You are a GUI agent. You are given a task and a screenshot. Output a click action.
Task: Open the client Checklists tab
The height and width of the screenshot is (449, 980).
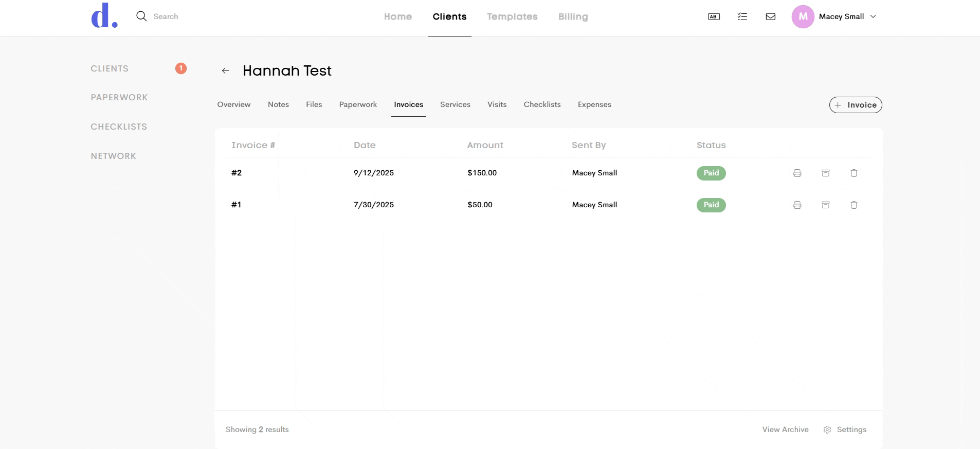click(x=542, y=104)
